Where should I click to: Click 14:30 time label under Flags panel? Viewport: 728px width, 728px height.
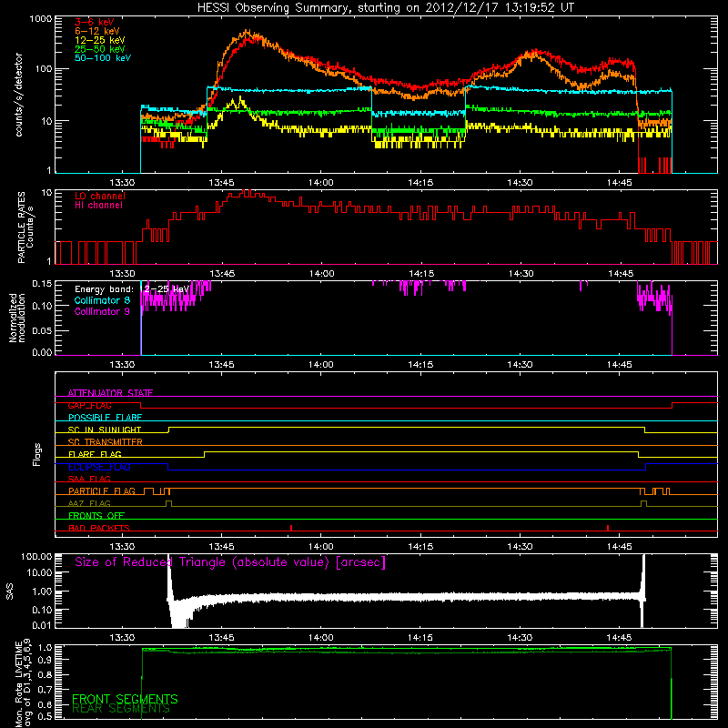(x=520, y=547)
